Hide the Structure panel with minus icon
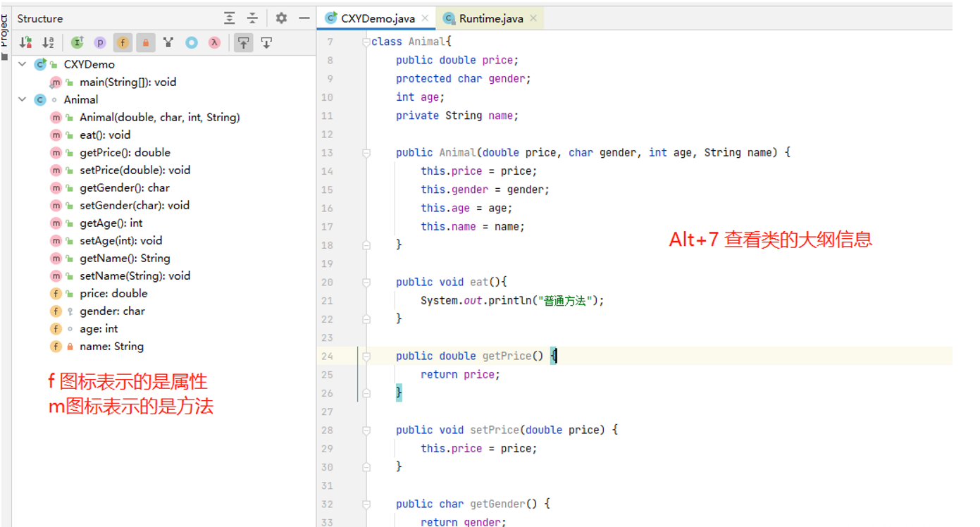 click(x=304, y=18)
